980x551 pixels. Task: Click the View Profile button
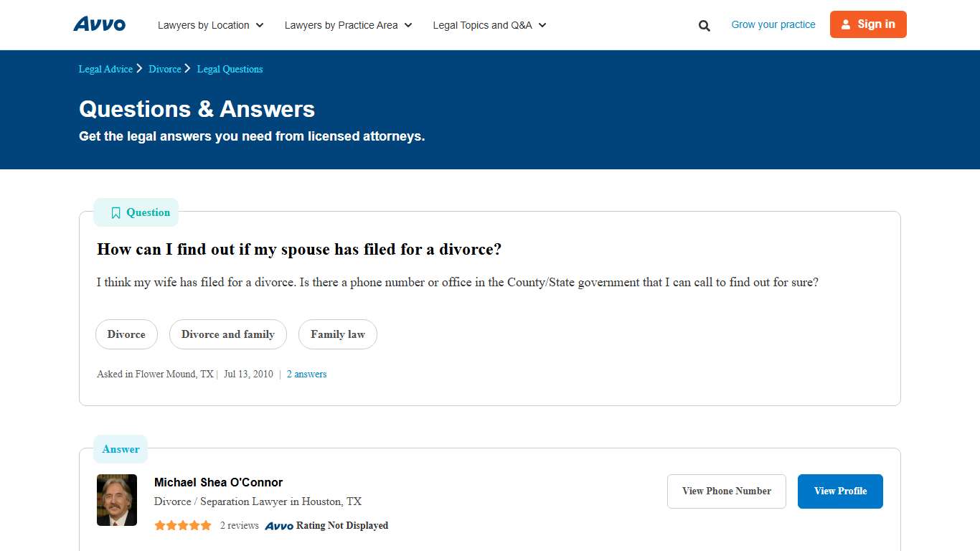(840, 491)
